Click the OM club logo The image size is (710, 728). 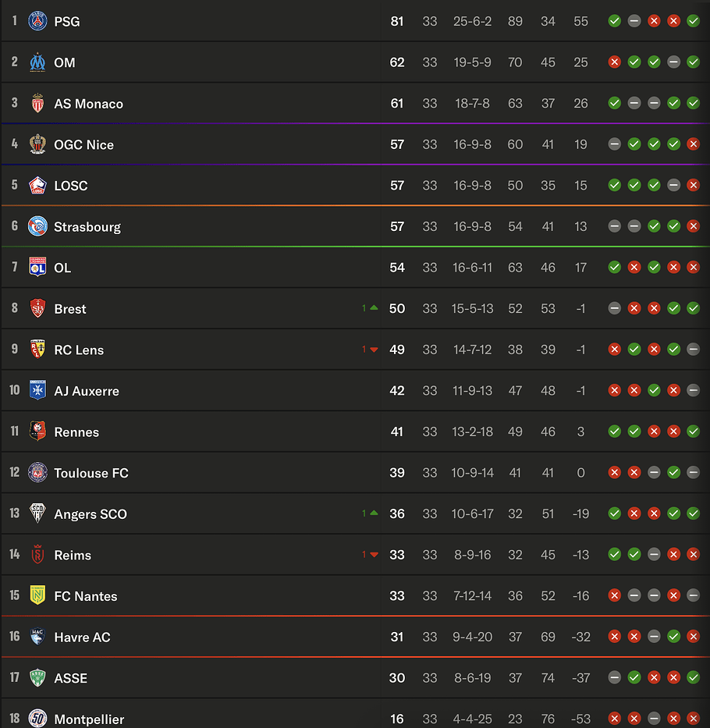tap(37, 62)
